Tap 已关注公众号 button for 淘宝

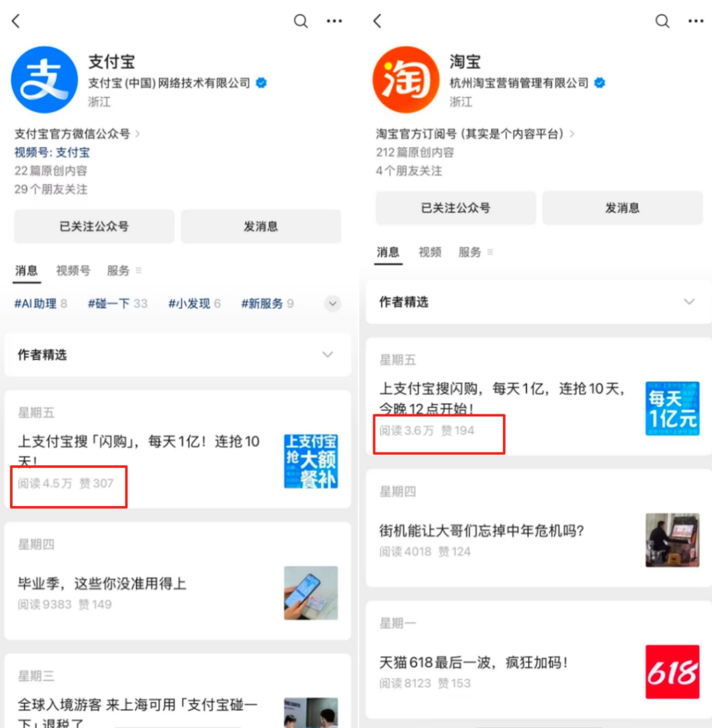(456, 208)
